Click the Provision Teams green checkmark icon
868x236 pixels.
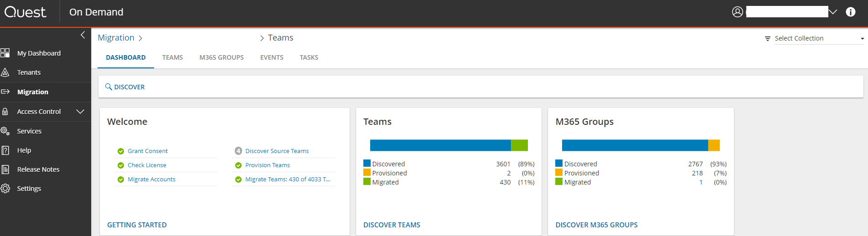pos(238,165)
